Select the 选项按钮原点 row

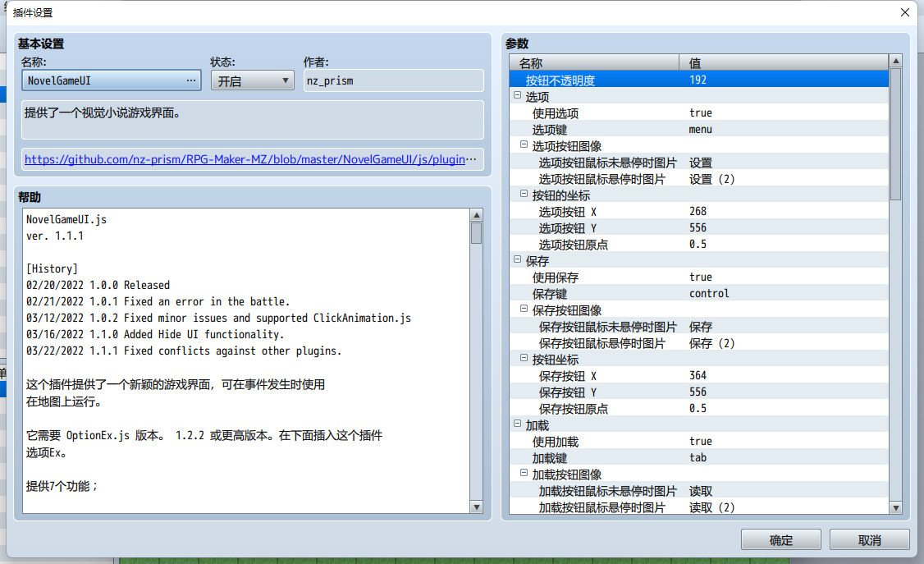699,244
